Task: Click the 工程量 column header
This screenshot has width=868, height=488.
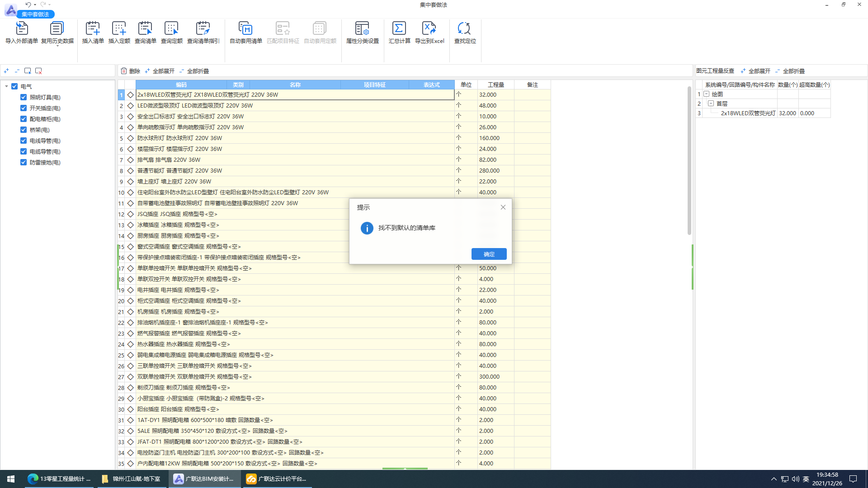Action: coord(496,84)
